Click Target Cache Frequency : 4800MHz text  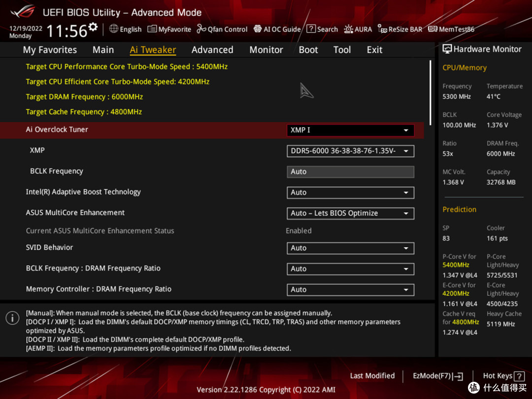pyautogui.click(x=84, y=112)
